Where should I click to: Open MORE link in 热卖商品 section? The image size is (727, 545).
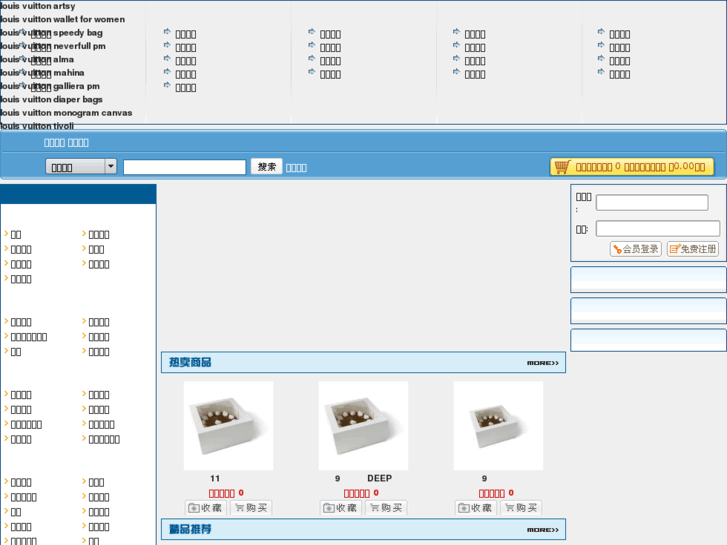tap(542, 363)
